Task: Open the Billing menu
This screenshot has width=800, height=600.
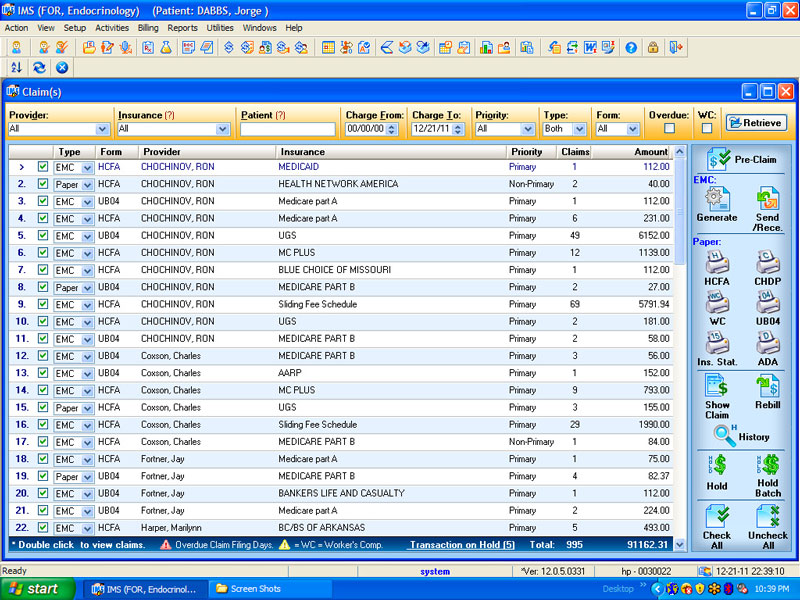Action: (x=147, y=28)
